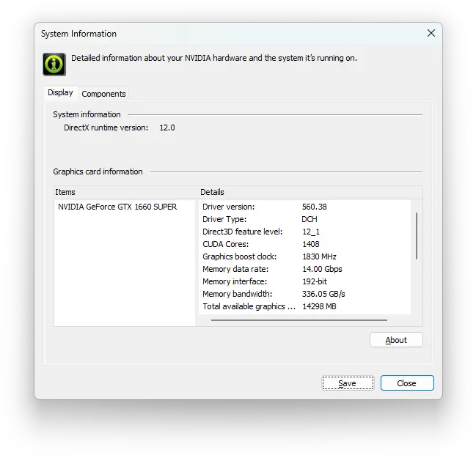The image size is (476, 458).
Task: Click the Driver Type label
Action: [224, 219]
